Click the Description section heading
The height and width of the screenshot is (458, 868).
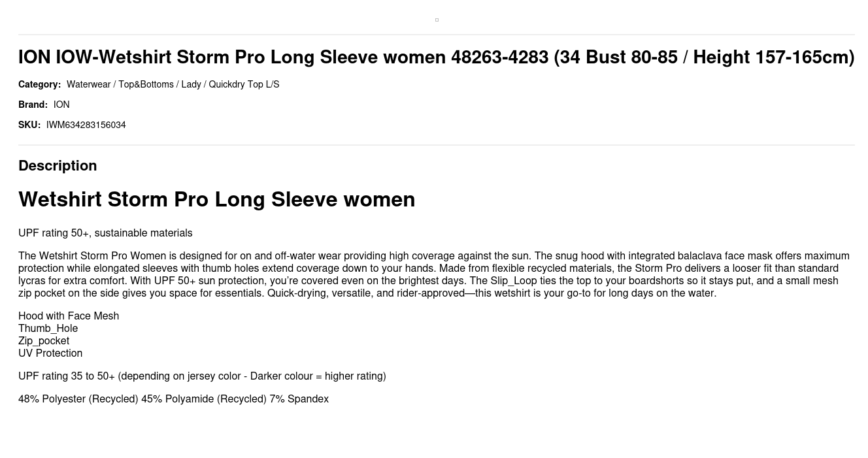(x=58, y=165)
